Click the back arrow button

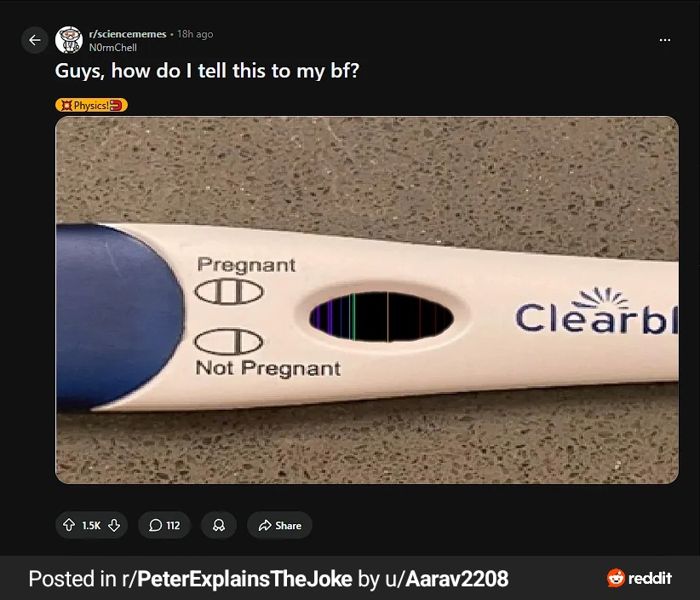pyautogui.click(x=35, y=40)
